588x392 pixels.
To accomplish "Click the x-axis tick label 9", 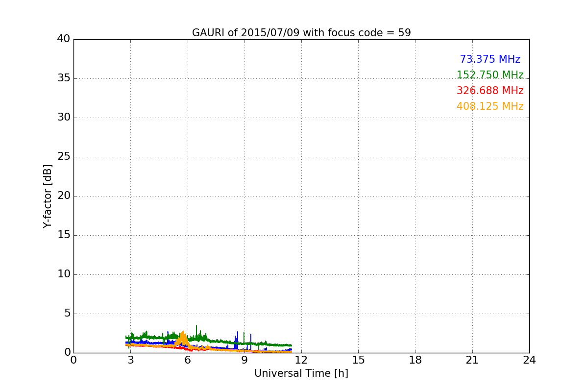I will 245,360.
